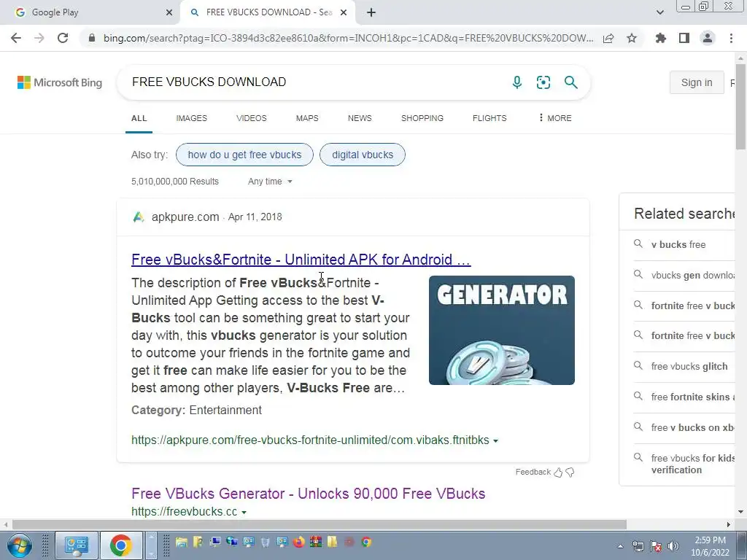Open the Free VBucks Generator result link
Image resolution: width=747 pixels, height=560 pixels.
point(309,494)
